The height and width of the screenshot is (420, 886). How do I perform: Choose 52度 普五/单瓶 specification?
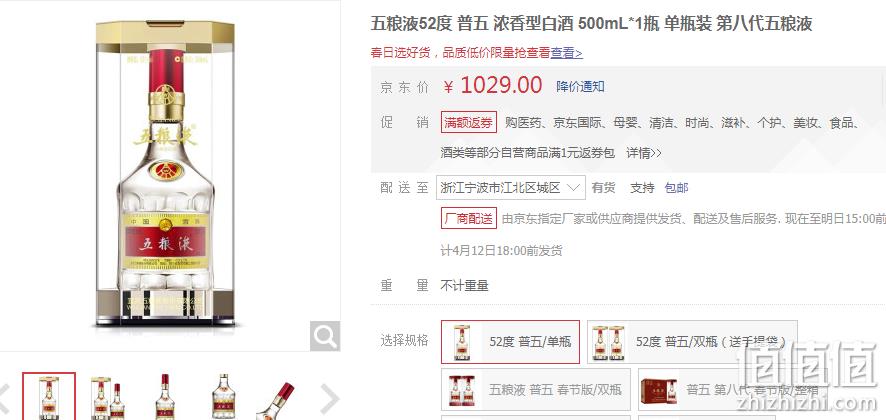click(x=510, y=341)
